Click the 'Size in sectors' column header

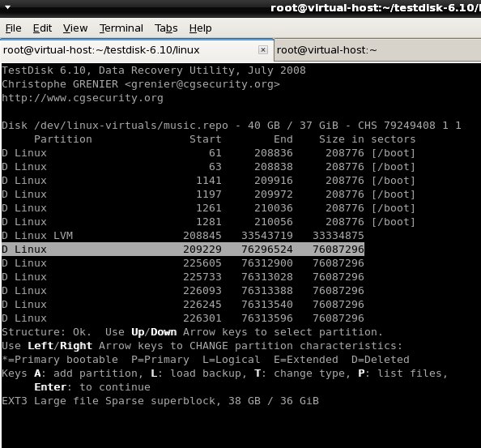pos(367,139)
